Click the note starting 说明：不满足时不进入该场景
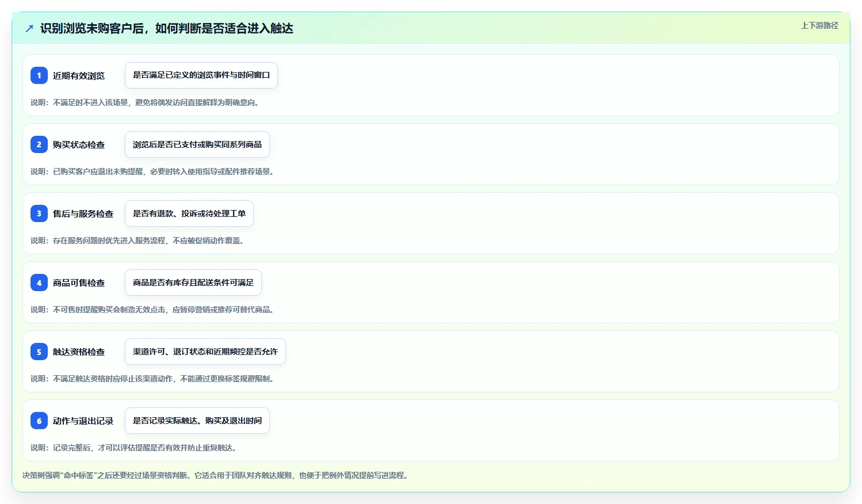This screenshot has width=862, height=504. tap(146, 102)
